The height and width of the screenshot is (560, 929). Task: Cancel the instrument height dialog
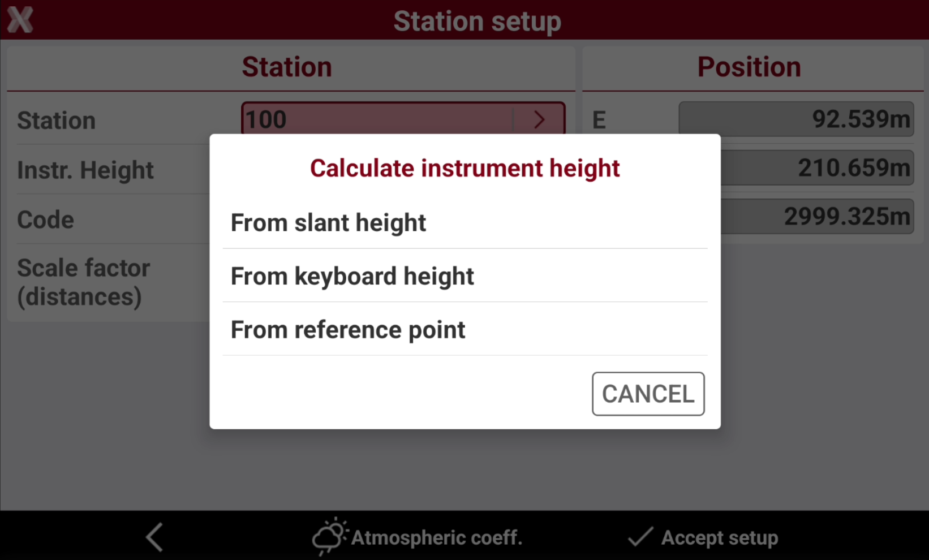pyautogui.click(x=648, y=394)
